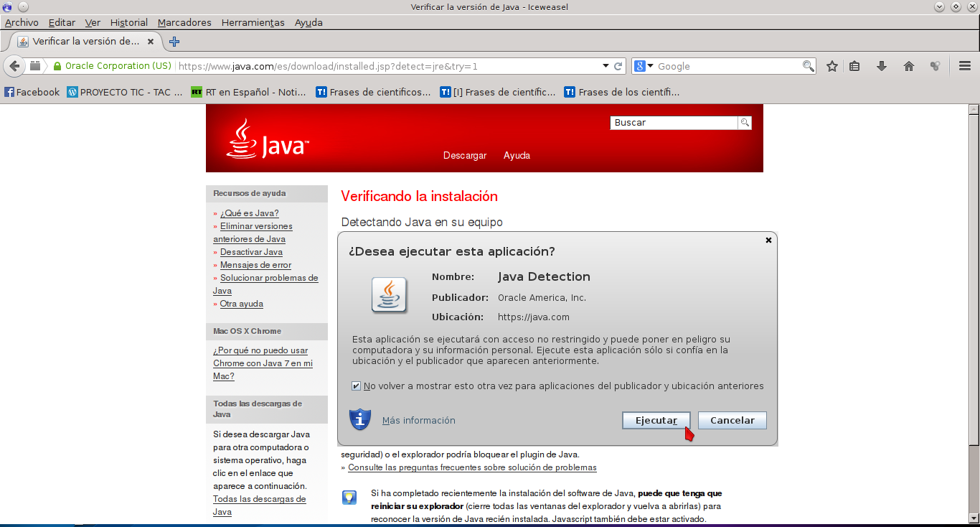Viewport: 980px width, 527px height.
Task: Click the bookmark star icon
Action: tap(832, 66)
